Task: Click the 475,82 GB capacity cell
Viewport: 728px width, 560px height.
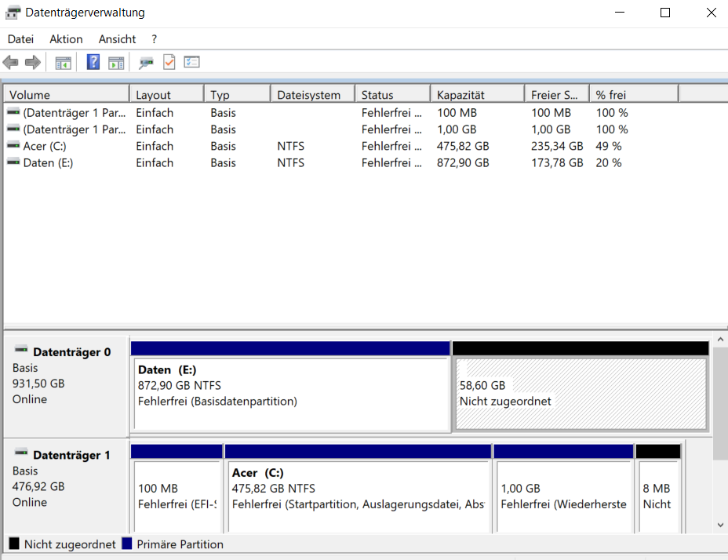Action: tap(463, 146)
